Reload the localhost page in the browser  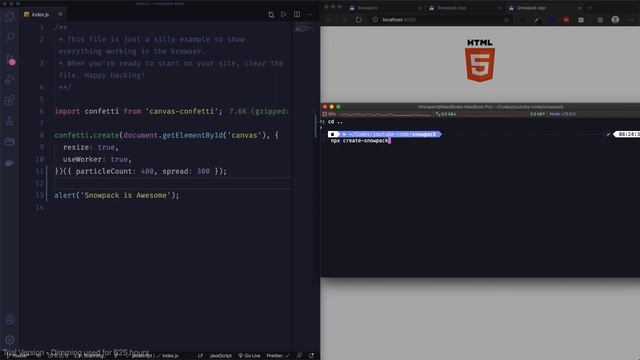tap(358, 20)
